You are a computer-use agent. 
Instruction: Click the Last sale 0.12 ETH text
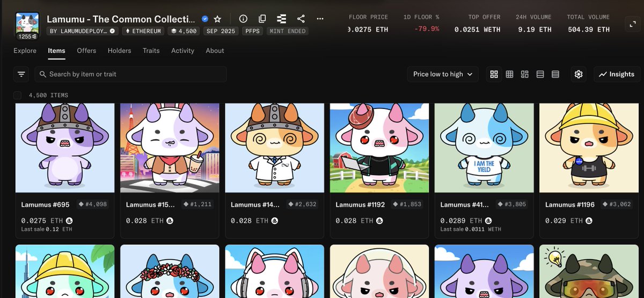tap(46, 229)
